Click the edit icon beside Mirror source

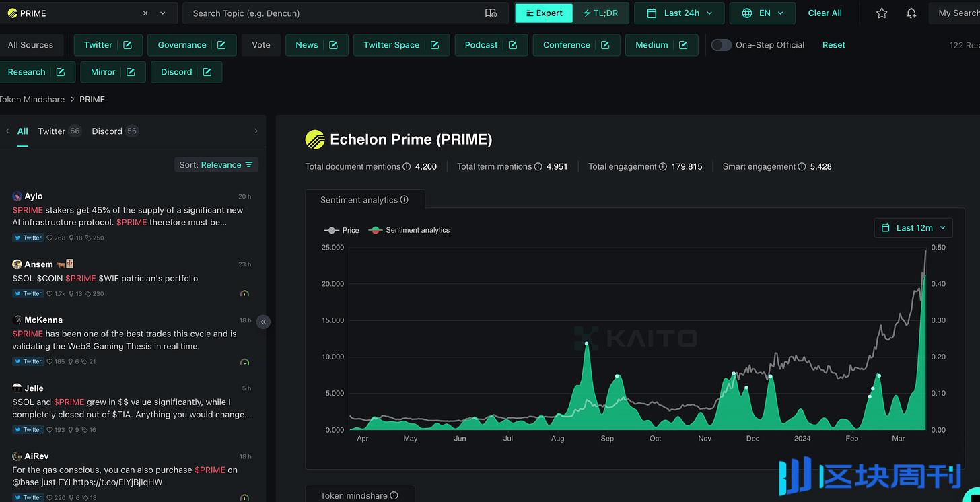coord(131,72)
